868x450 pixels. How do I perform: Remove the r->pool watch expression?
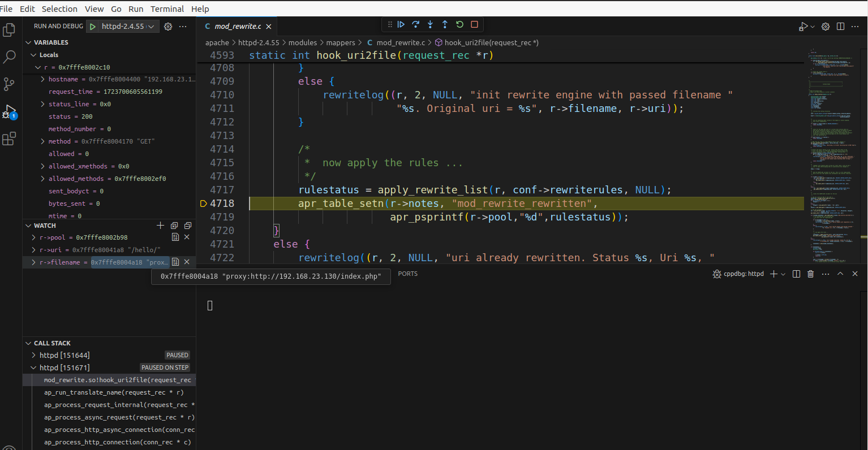click(x=187, y=237)
